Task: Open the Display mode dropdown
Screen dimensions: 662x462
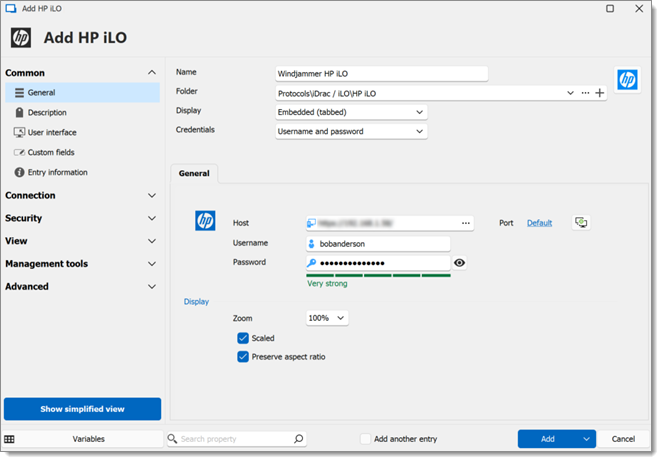Action: [351, 112]
